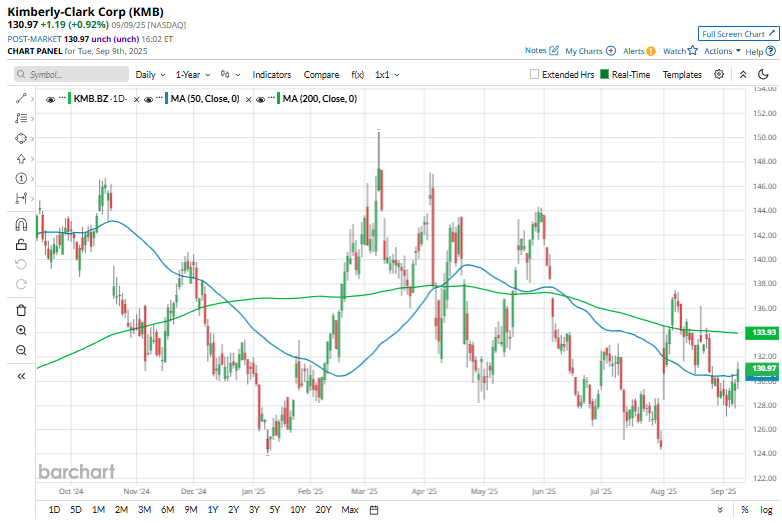782x523 pixels.
Task: Toggle log scale button
Action: tap(766, 510)
